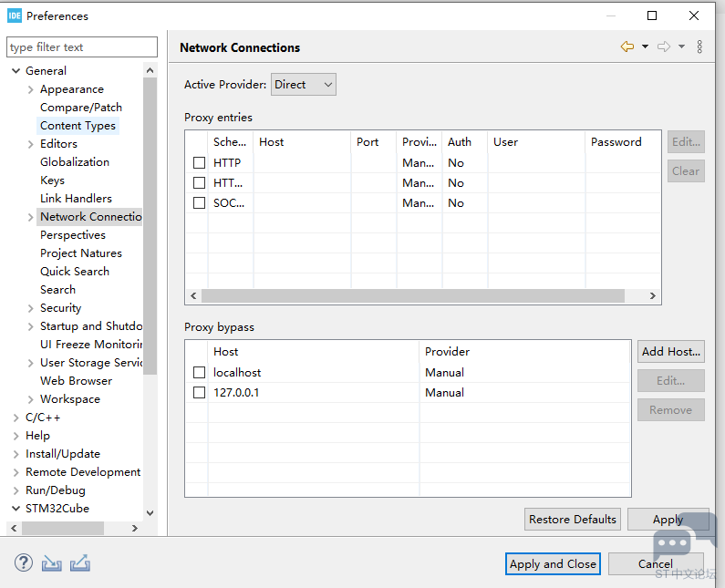Image resolution: width=725 pixels, height=588 pixels.
Task: Click the forward navigation arrow icon
Action: coord(664,46)
